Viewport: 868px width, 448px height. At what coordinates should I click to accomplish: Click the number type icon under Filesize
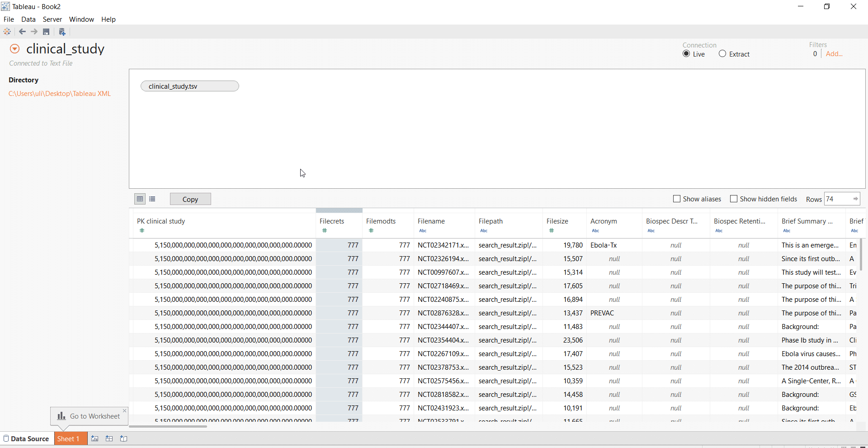552,231
